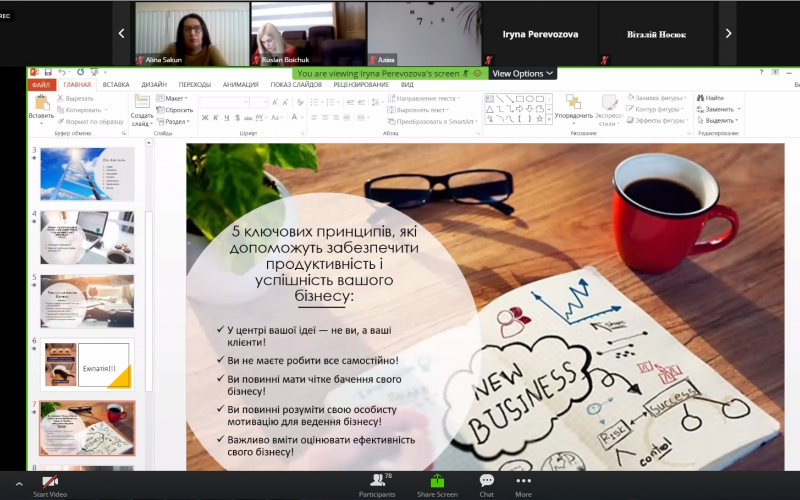The height and width of the screenshot is (500, 800).
Task: Click Найти (Find) binoculars button
Action: point(710,97)
